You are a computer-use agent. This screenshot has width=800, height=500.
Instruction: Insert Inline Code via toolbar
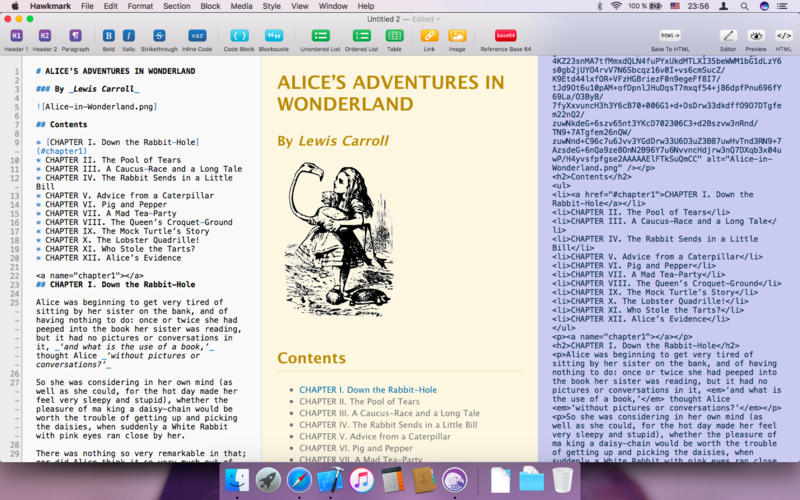[197, 36]
